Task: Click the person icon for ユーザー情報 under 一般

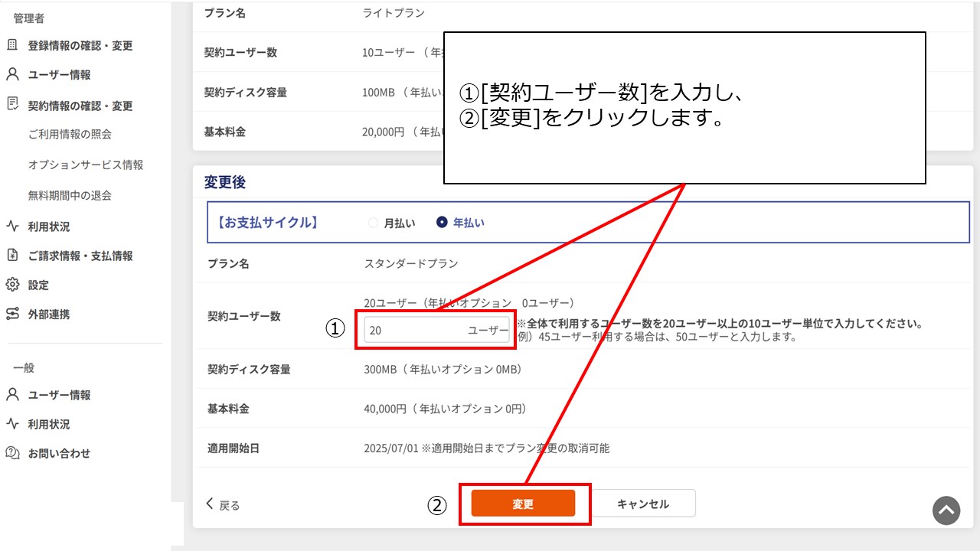Action: click(12, 395)
